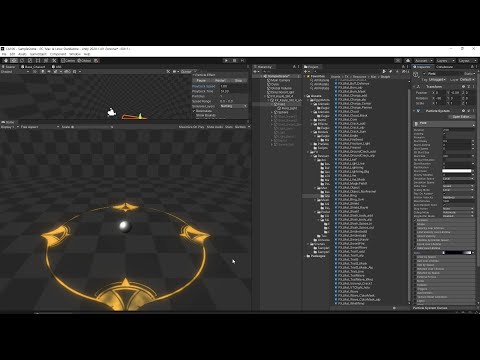Open the Component menu
Image resolution: width=480 pixels, height=360 pixels.
pos(58,54)
